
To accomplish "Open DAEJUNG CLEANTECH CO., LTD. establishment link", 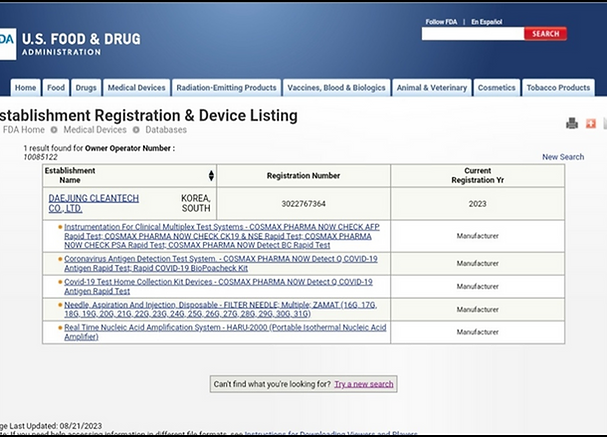I will point(93,204).
